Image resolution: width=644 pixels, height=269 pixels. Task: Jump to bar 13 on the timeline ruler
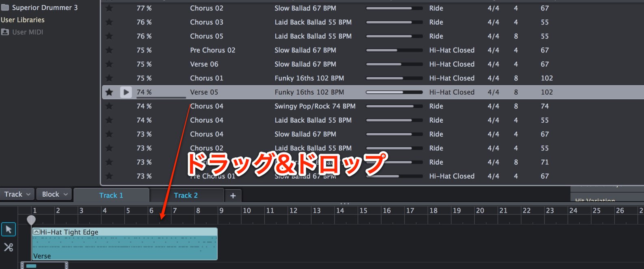(x=317, y=210)
